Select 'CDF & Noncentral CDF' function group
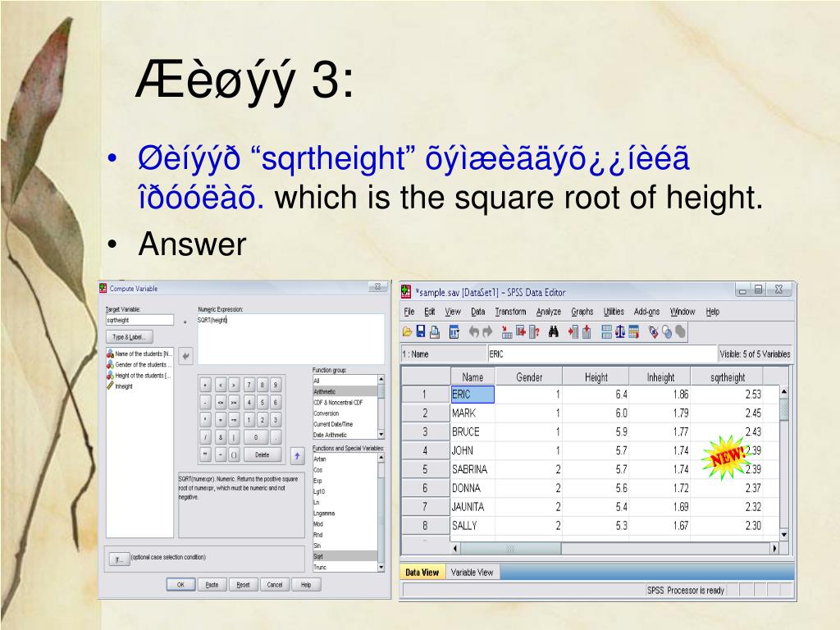This screenshot has height=630, width=840. (x=345, y=402)
